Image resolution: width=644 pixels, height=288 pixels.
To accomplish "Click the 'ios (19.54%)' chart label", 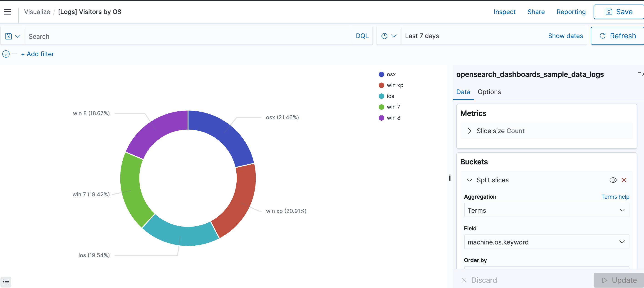I will click(94, 255).
